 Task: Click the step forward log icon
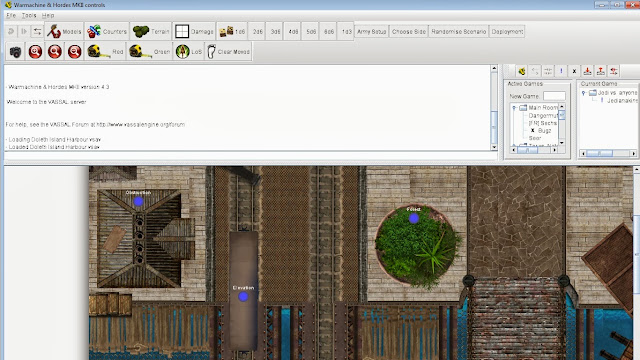[x=24, y=31]
